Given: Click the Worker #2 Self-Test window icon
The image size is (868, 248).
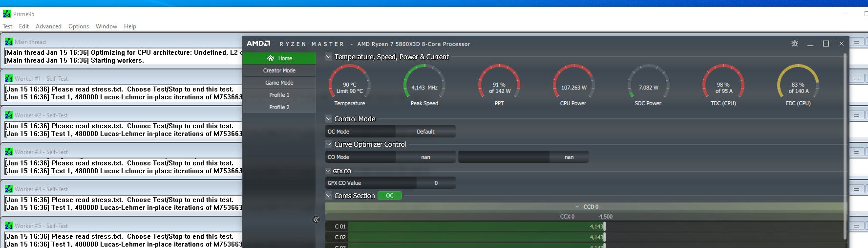Looking at the screenshot, I should click(x=9, y=115).
